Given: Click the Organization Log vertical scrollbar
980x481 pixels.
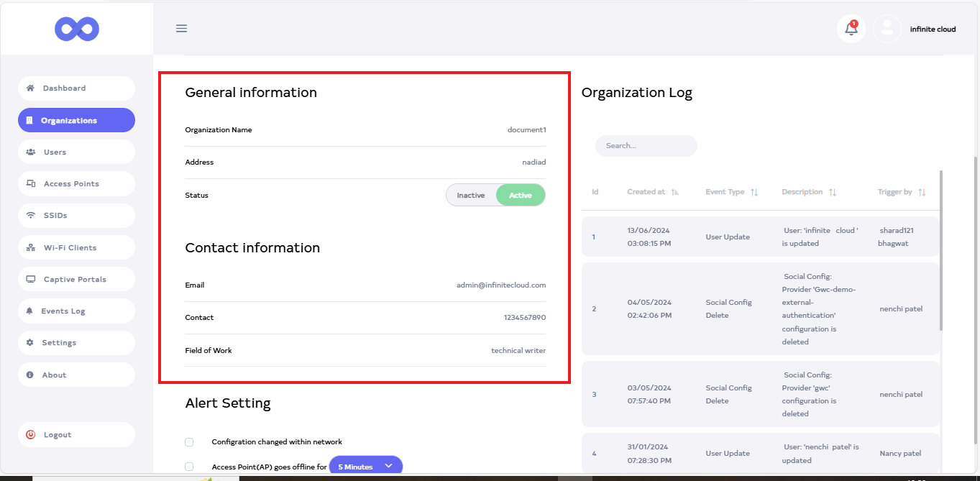Looking at the screenshot, I should [x=940, y=252].
